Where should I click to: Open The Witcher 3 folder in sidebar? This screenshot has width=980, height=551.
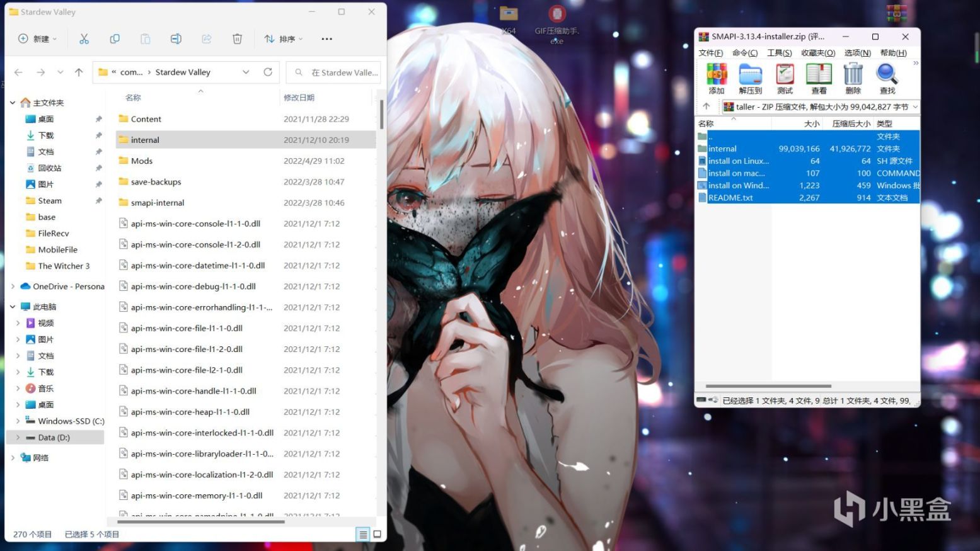[64, 266]
